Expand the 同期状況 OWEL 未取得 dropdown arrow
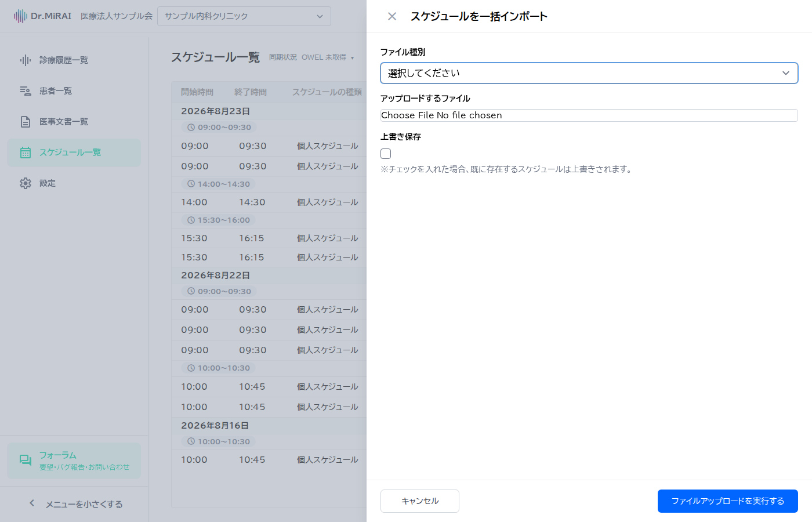812x522 pixels. pos(352,58)
